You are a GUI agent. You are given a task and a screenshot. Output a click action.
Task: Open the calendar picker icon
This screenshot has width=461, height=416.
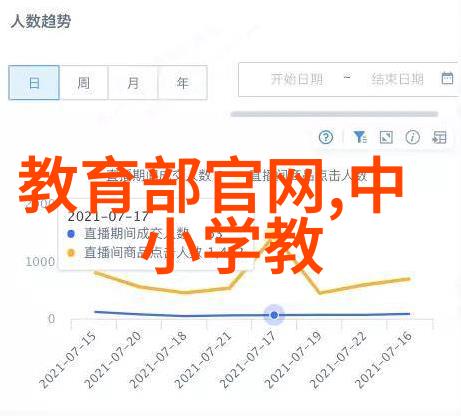(447, 78)
